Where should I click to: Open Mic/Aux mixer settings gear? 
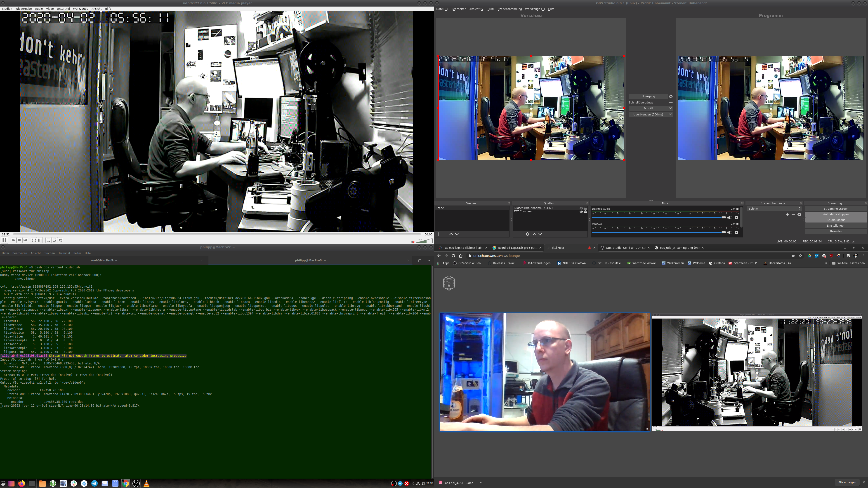coord(737,232)
